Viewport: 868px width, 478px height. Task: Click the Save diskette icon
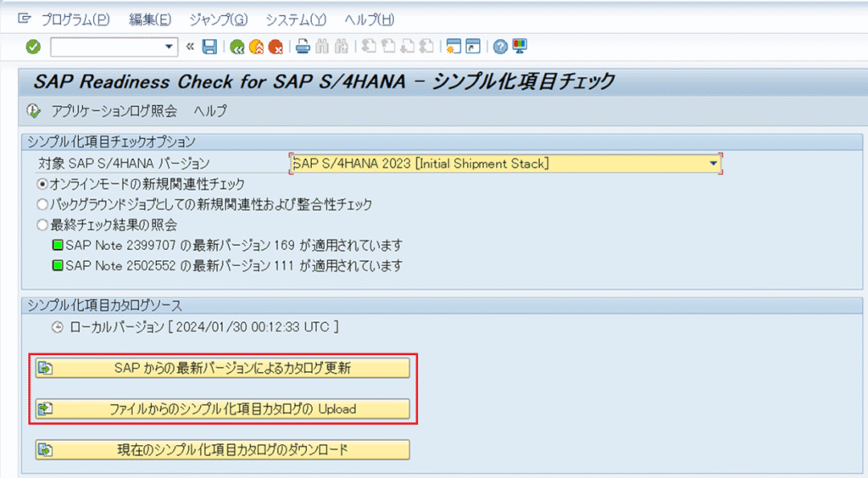point(210,47)
